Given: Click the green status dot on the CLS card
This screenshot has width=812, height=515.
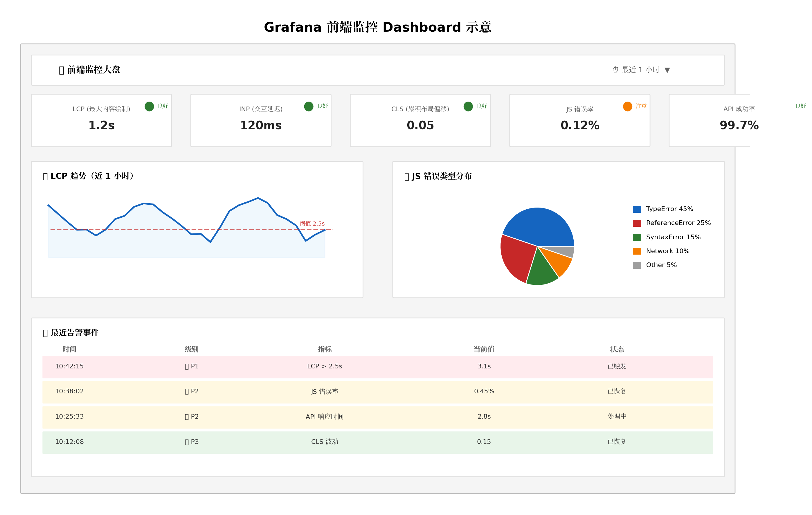Looking at the screenshot, I should (x=468, y=106).
